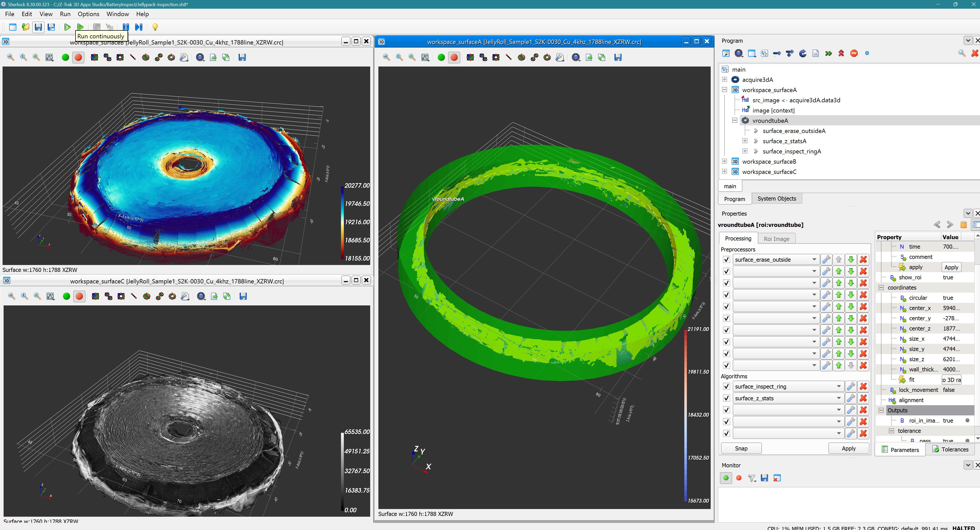Expand the workspace_surfaceB tree node
Image resolution: width=980 pixels, height=530 pixels.
click(x=724, y=161)
